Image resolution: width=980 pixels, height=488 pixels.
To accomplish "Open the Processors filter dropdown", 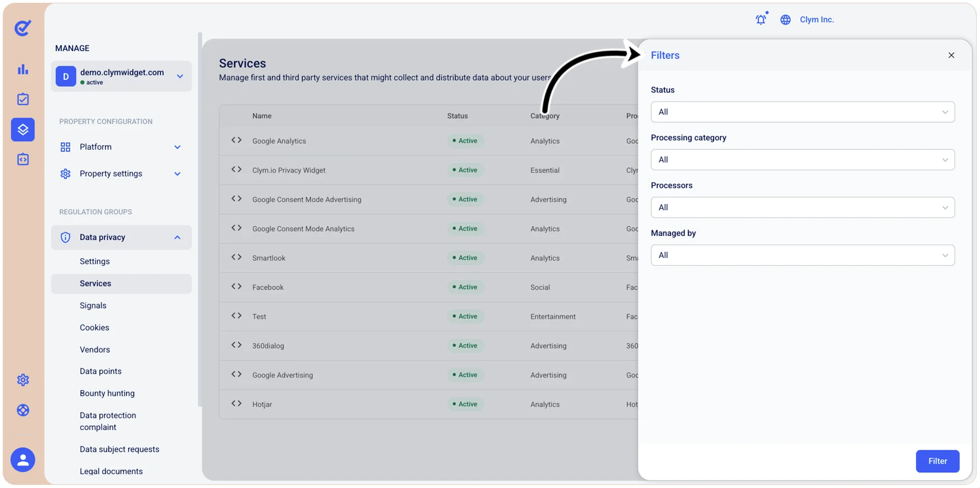I will (x=803, y=207).
